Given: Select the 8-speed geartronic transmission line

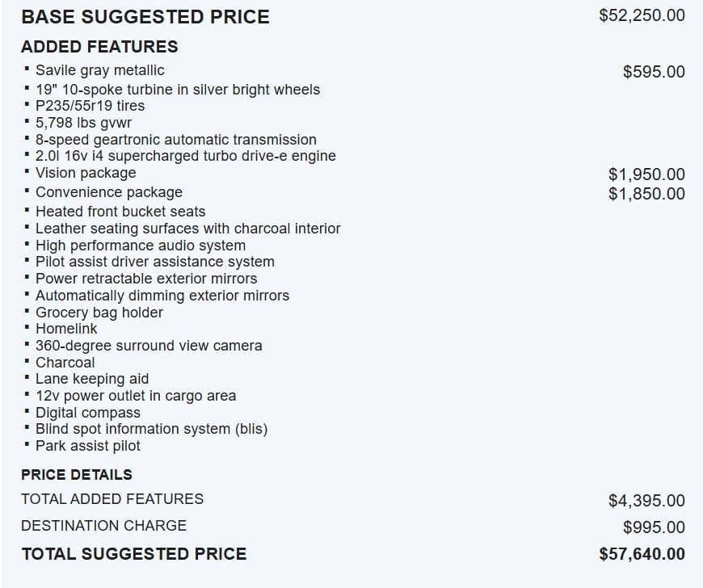Looking at the screenshot, I should point(176,140).
